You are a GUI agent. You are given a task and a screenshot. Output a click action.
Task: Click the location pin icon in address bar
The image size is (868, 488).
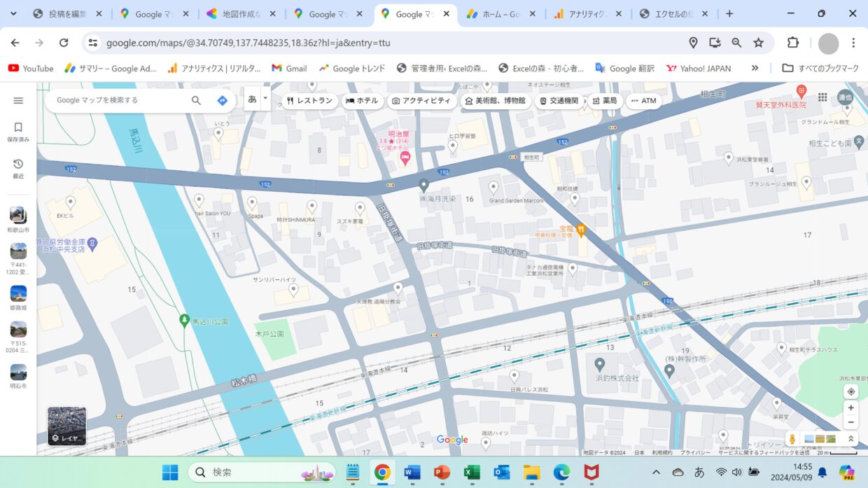[693, 43]
